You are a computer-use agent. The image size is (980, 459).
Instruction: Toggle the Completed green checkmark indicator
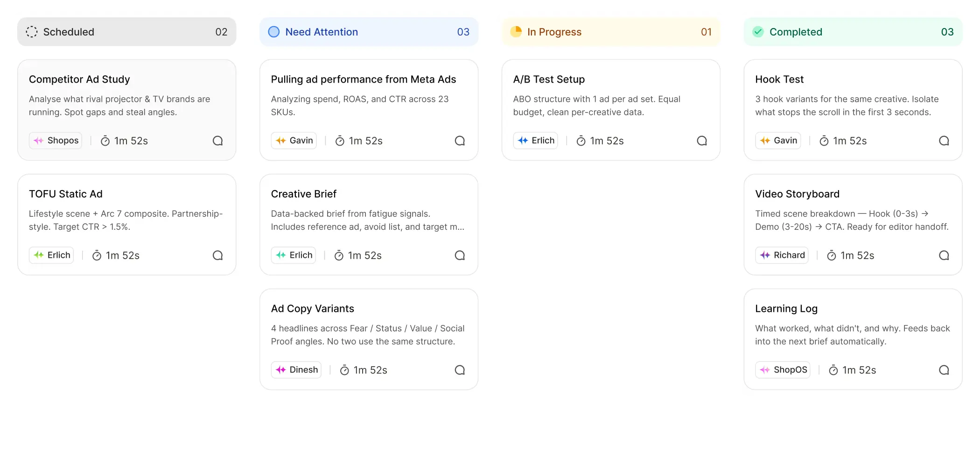tap(758, 32)
